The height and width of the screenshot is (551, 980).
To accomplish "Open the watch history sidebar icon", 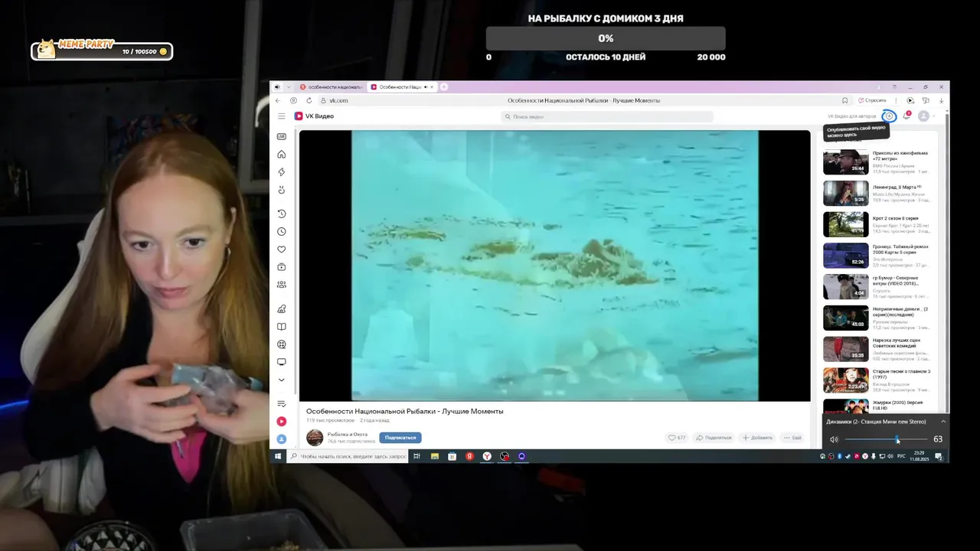I will pyautogui.click(x=282, y=214).
